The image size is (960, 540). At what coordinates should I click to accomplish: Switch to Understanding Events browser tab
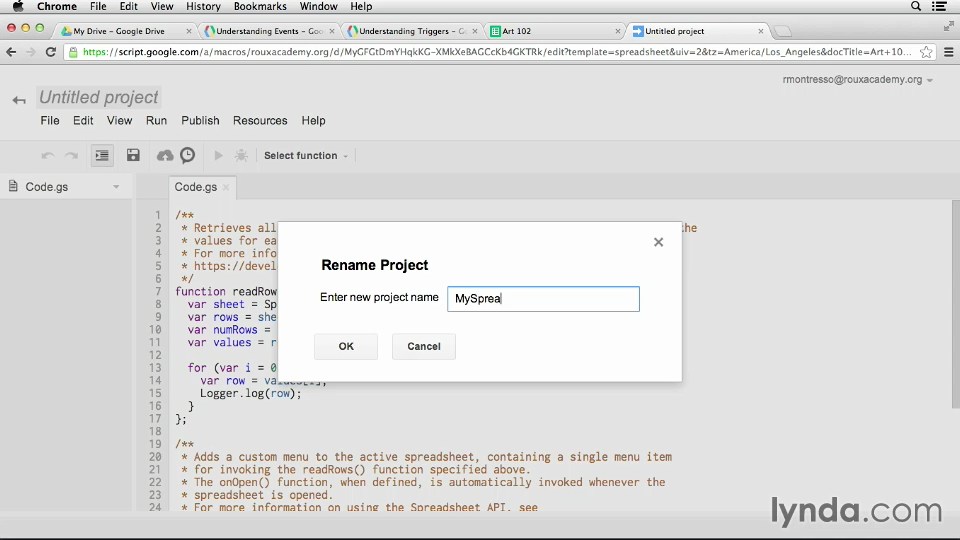pyautogui.click(x=270, y=31)
